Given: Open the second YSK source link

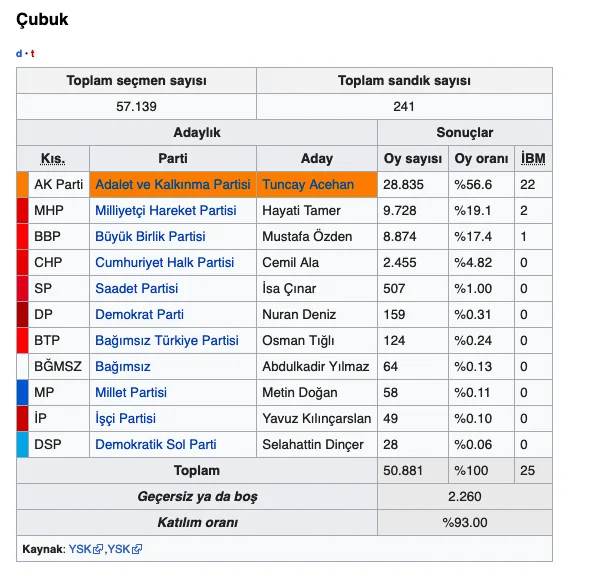Looking at the screenshot, I should [119, 549].
